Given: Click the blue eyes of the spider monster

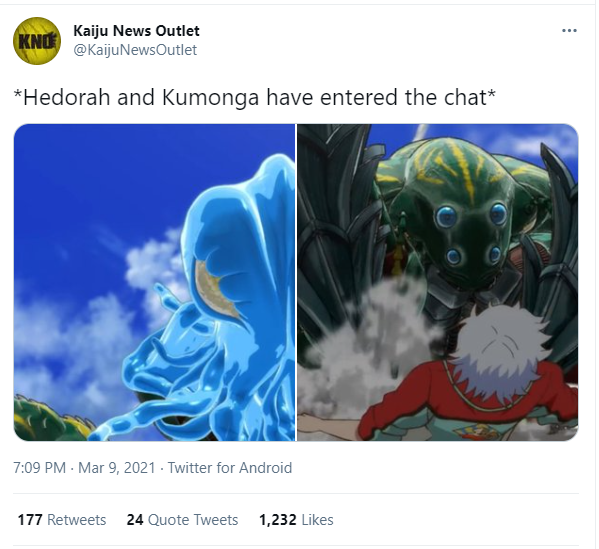Looking at the screenshot, I should click(x=472, y=235).
